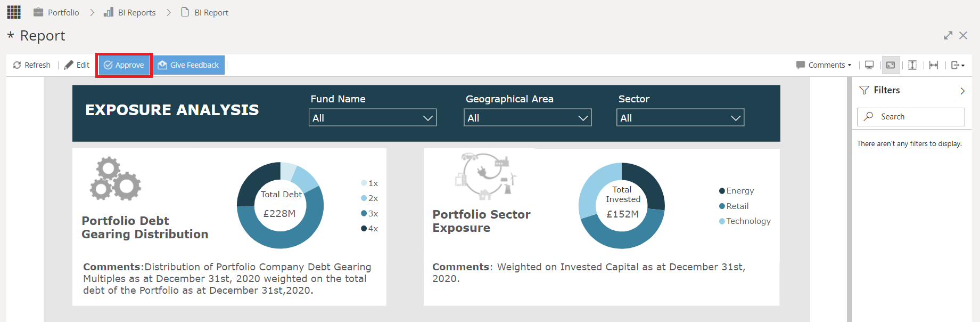This screenshot has width=980, height=322.
Task: Select the 2x legend item
Action: click(369, 198)
